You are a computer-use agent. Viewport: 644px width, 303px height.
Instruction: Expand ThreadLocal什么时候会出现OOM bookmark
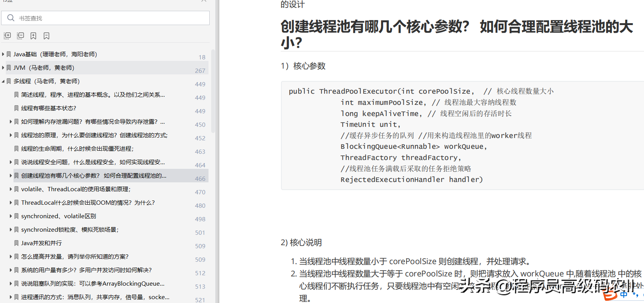[11, 203]
